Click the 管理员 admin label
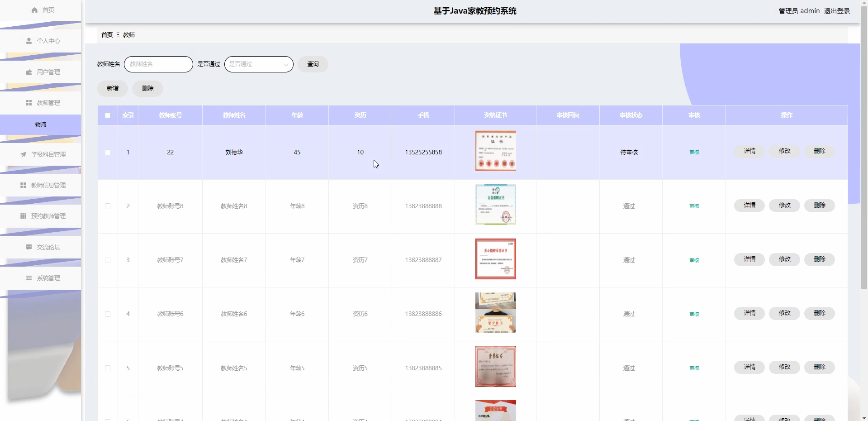 799,11
